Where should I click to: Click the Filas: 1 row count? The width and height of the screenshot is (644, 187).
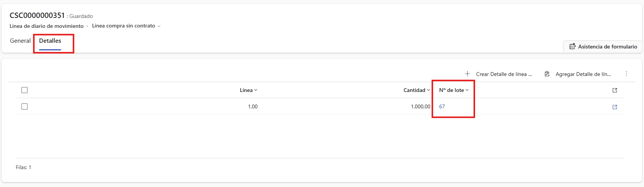tap(23, 167)
